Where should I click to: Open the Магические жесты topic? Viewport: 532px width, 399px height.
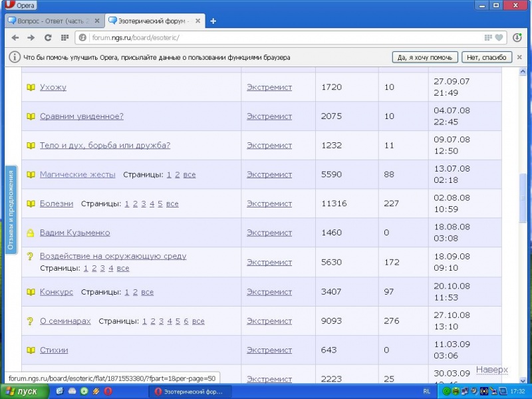click(x=77, y=175)
